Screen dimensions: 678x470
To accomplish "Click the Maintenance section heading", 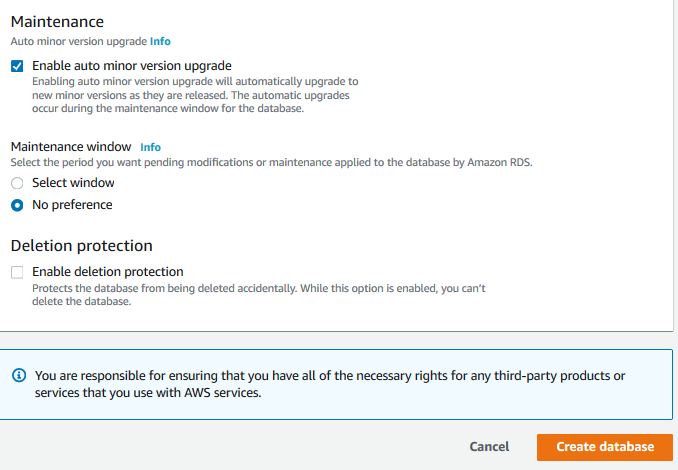I will click(57, 20).
